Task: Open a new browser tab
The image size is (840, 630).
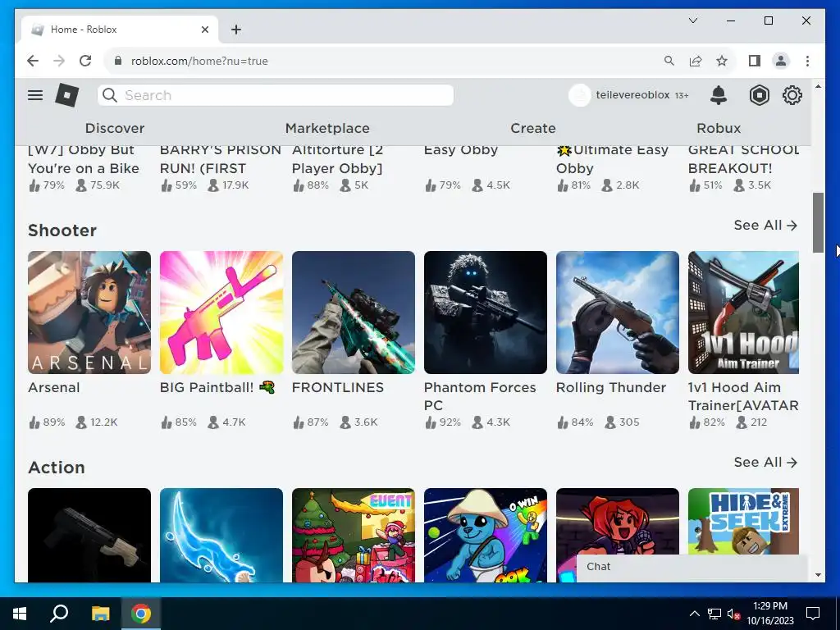Action: pos(236,30)
